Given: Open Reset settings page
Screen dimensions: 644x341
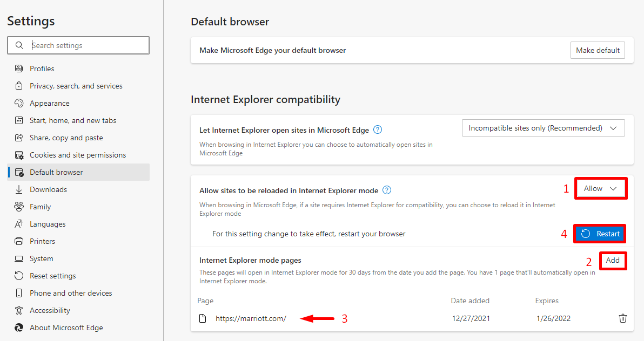Looking at the screenshot, I should click(78, 276).
